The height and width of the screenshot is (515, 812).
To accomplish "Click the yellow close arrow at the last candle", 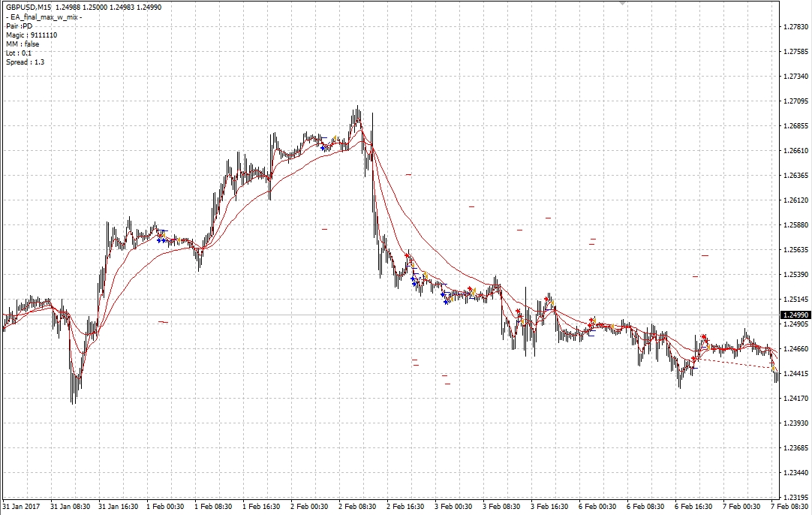I will 774,368.
